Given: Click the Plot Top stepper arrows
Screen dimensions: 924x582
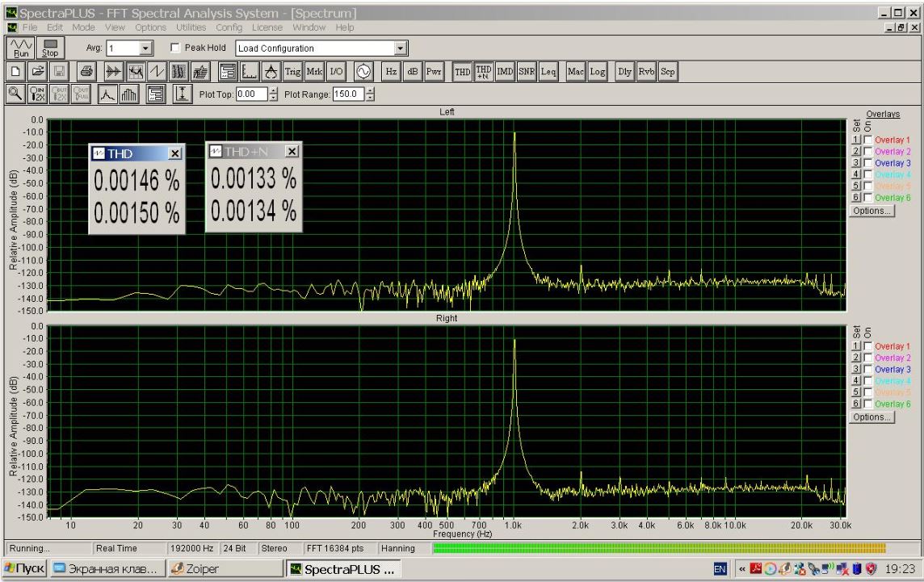Looking at the screenshot, I should (x=273, y=94).
